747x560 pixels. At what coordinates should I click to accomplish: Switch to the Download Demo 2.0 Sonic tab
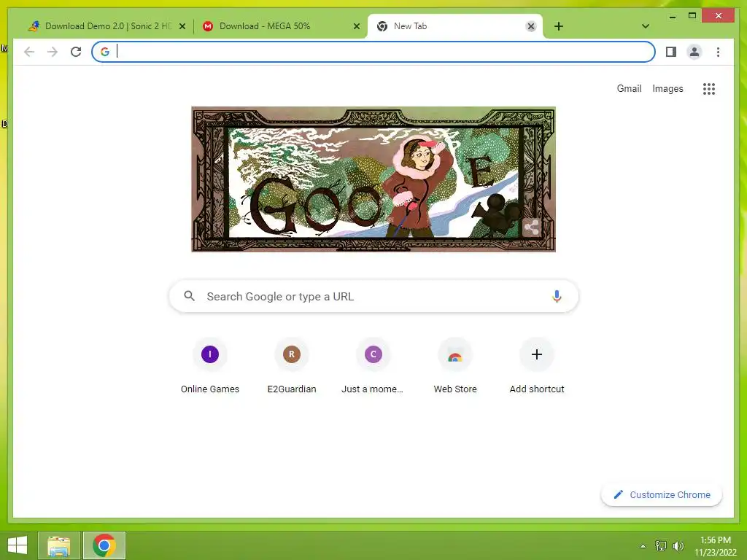click(107, 26)
